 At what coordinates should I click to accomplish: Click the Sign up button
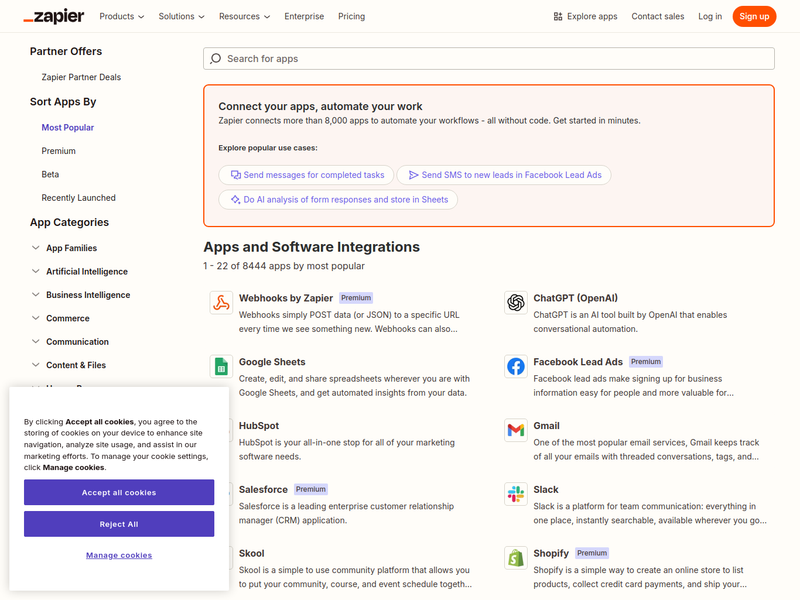pos(754,16)
